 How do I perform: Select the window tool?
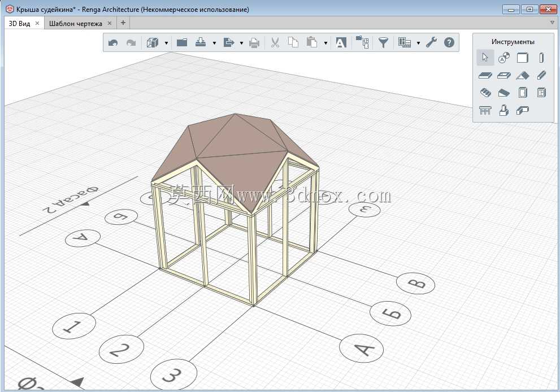tap(541, 93)
